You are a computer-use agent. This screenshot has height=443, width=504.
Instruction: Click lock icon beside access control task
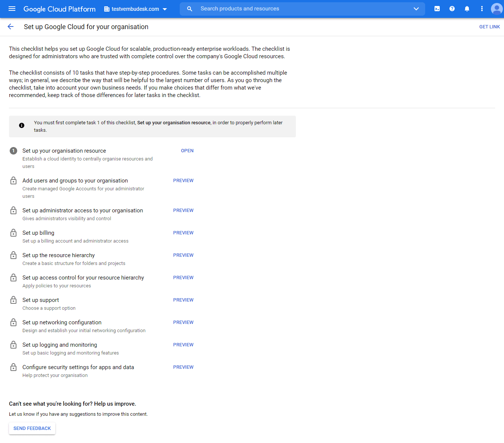coord(13,278)
